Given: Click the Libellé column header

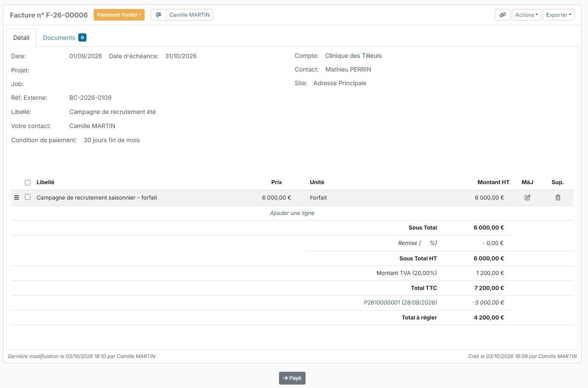Looking at the screenshot, I should pyautogui.click(x=45, y=182).
